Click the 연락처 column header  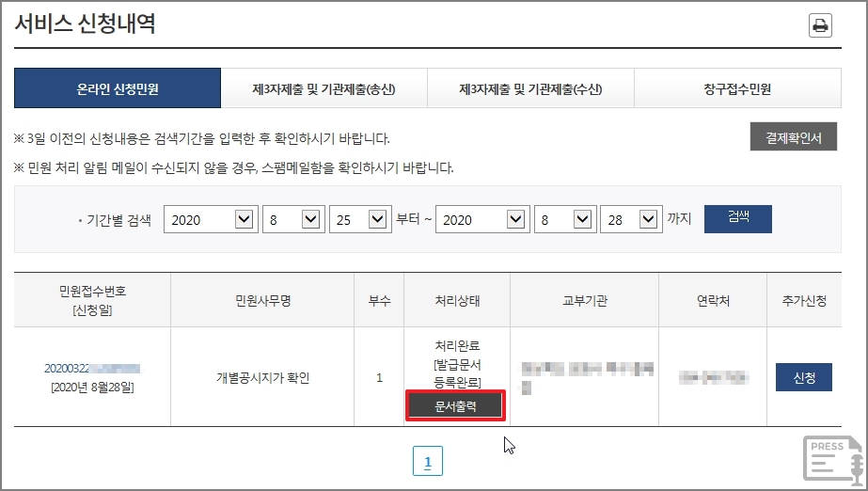pos(713,301)
